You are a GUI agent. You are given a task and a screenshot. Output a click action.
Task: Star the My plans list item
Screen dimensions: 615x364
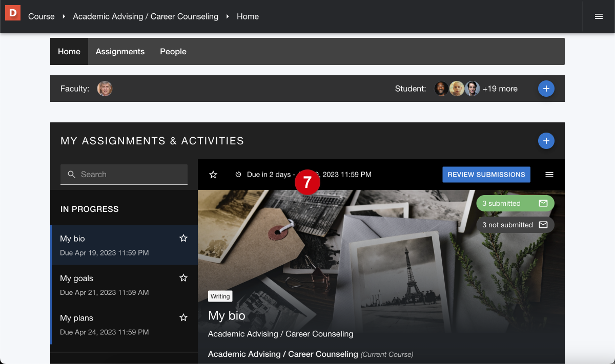183,317
